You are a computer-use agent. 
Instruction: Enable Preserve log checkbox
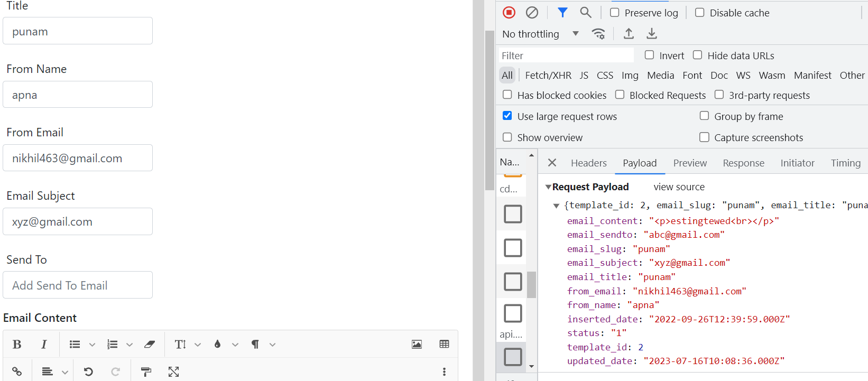pyautogui.click(x=614, y=12)
